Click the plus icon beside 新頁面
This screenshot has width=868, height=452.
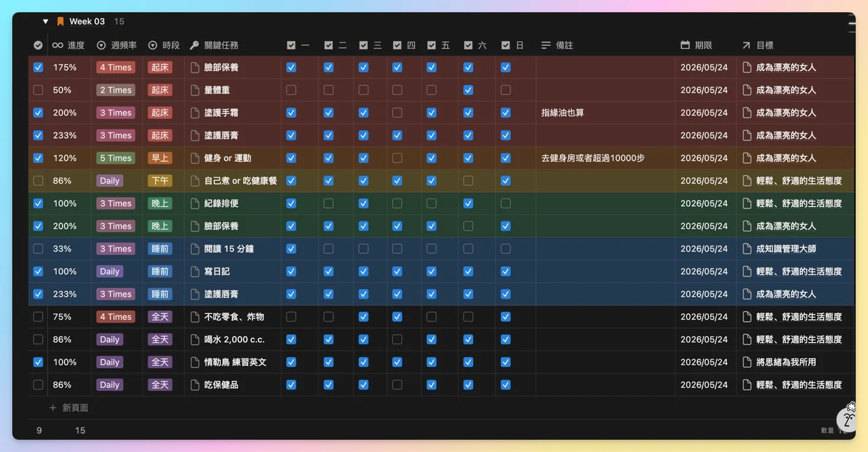[x=53, y=408]
